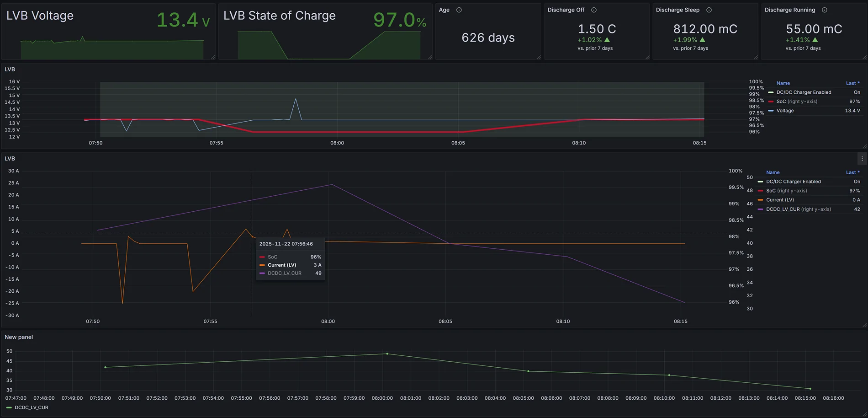The width and height of the screenshot is (868, 418).
Task: Click the LVB State of Charge resize handle
Action: (x=430, y=57)
